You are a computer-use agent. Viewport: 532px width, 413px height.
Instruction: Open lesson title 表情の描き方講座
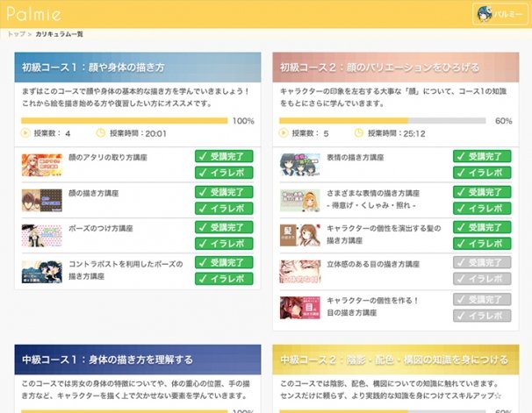coord(356,157)
